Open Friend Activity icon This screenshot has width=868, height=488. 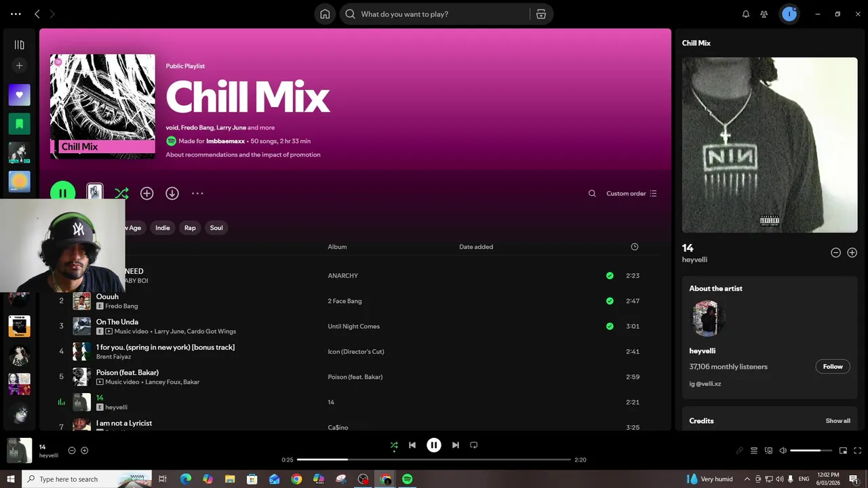[764, 14]
